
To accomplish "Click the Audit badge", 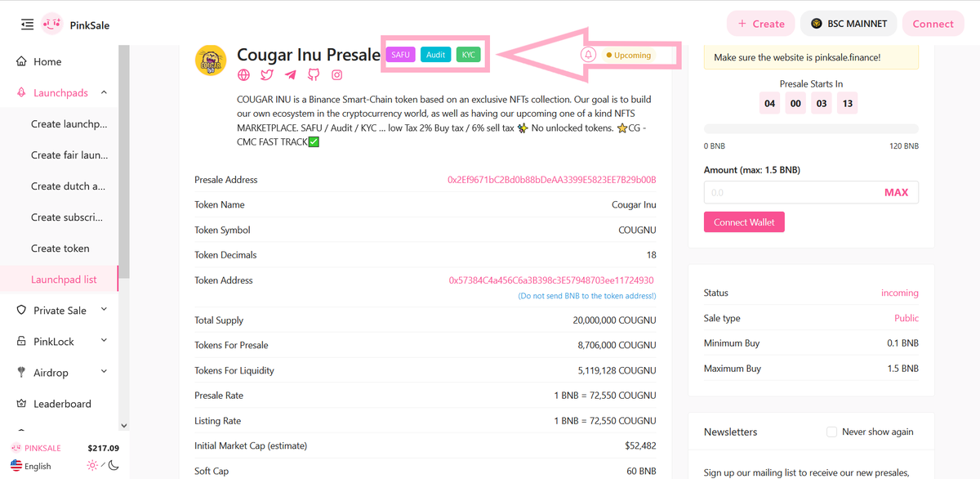I will 435,55.
